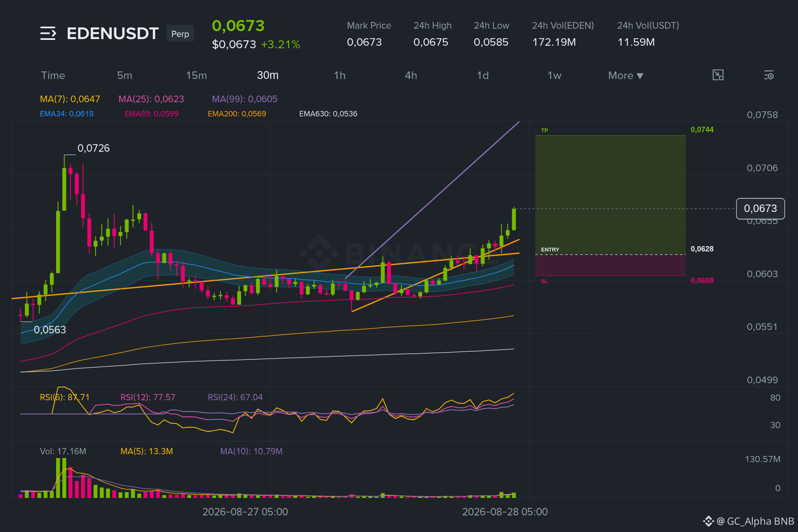Click the EDENUSDT pair name

pos(113,34)
